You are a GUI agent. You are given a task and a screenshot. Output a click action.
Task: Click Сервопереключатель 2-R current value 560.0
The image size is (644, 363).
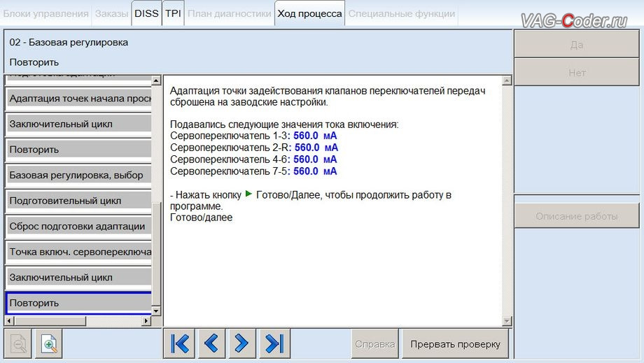click(307, 148)
